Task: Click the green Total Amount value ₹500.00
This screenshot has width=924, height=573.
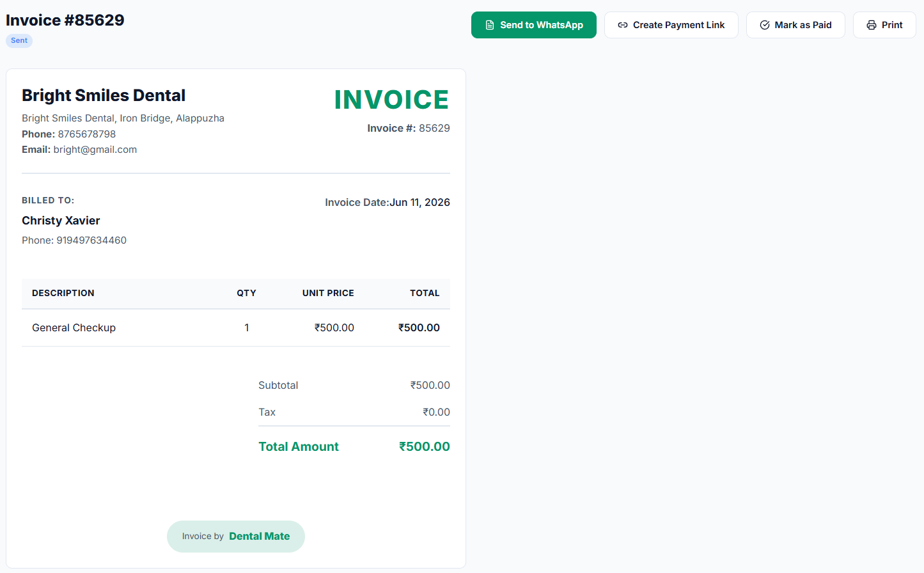Action: click(425, 446)
